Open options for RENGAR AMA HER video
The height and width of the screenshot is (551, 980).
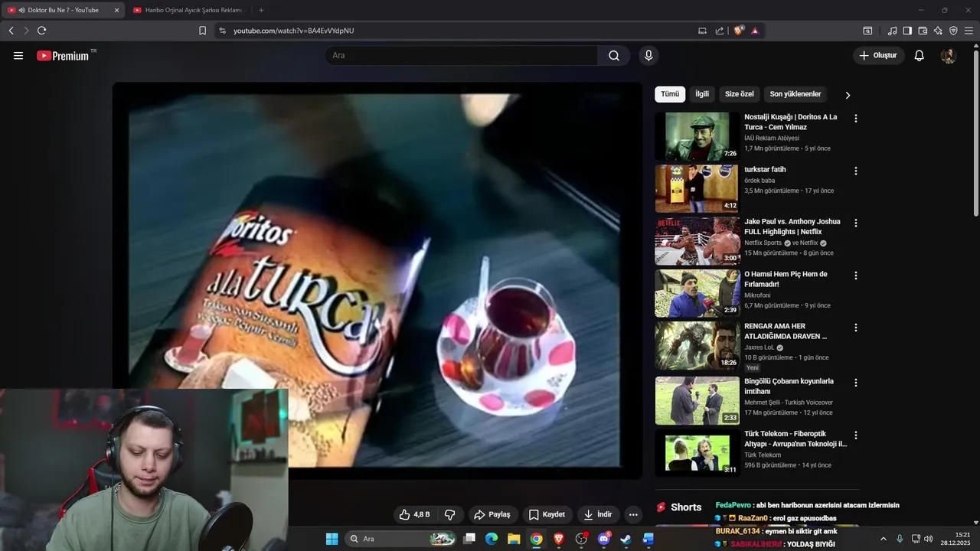pos(856,328)
